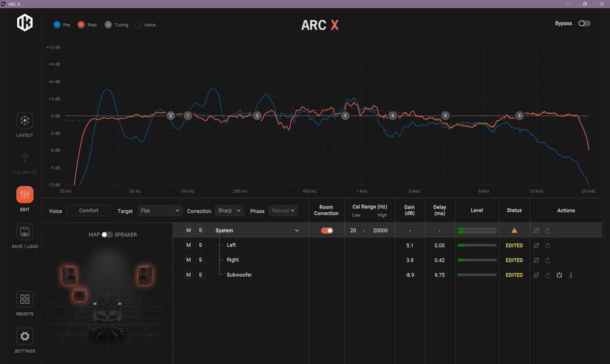
Task: Click the Left row EDITED status
Action: tap(514, 246)
